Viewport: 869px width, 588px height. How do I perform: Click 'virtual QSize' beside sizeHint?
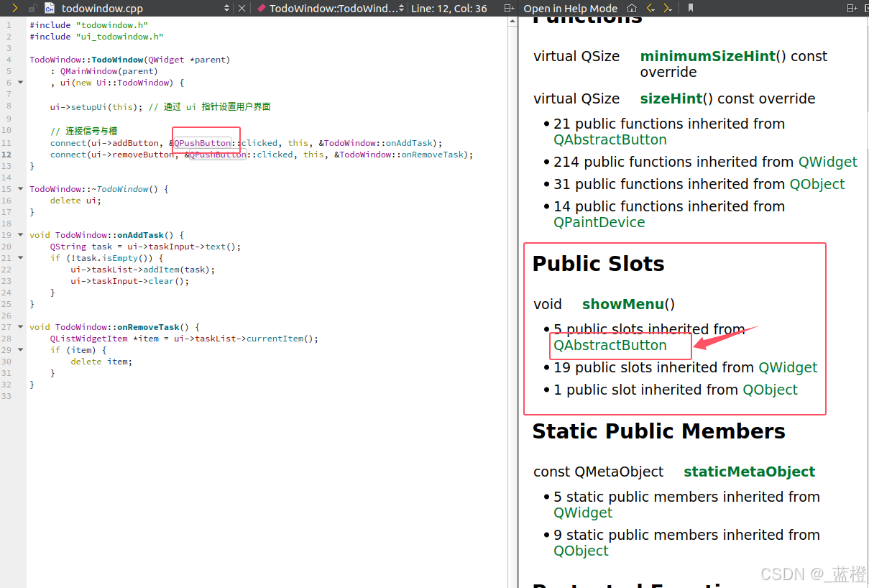pyautogui.click(x=576, y=98)
